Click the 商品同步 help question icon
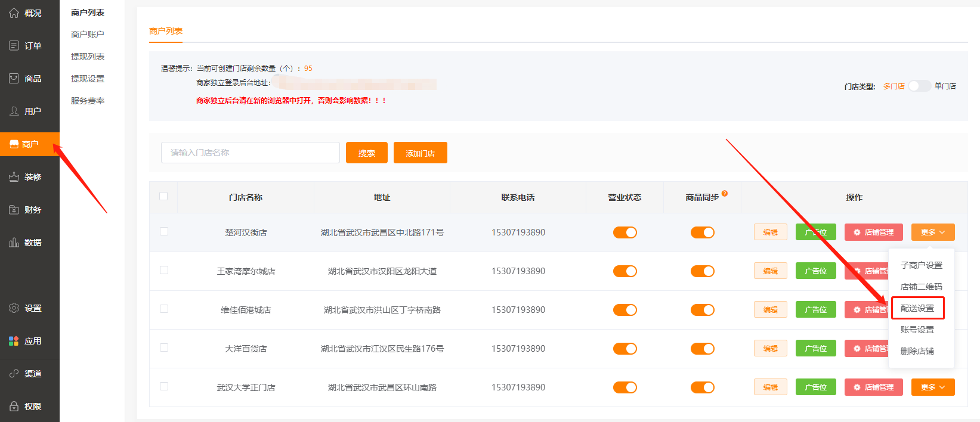 [725, 193]
